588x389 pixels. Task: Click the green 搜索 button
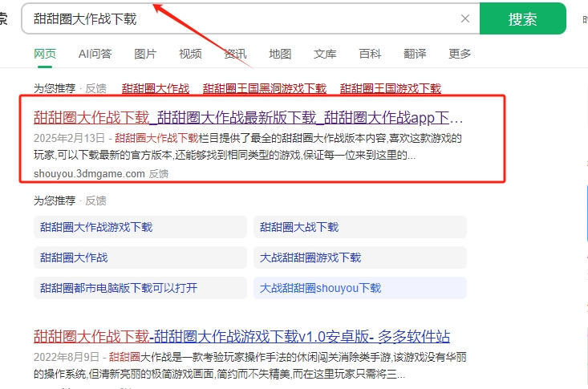[x=522, y=19]
